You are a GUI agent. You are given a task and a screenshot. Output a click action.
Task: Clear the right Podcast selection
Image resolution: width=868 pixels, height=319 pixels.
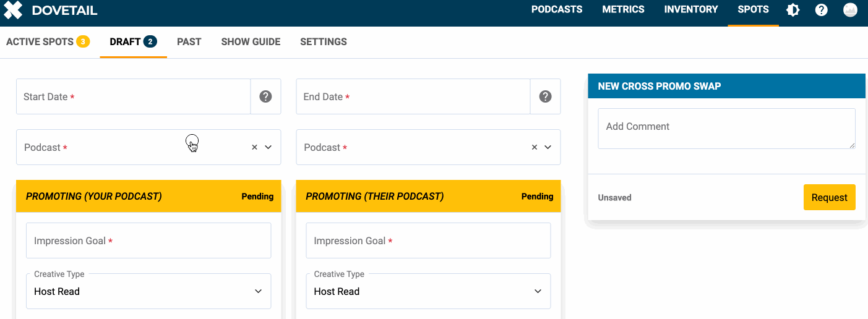tap(535, 147)
